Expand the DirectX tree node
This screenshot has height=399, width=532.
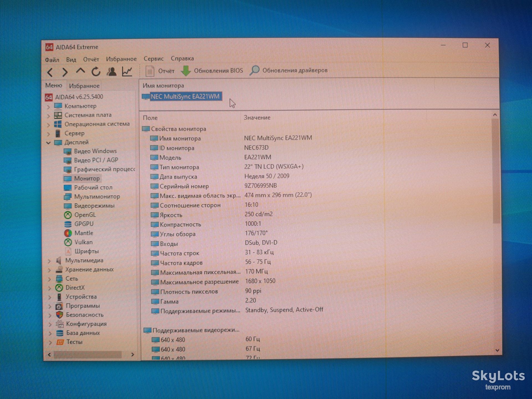[50, 288]
